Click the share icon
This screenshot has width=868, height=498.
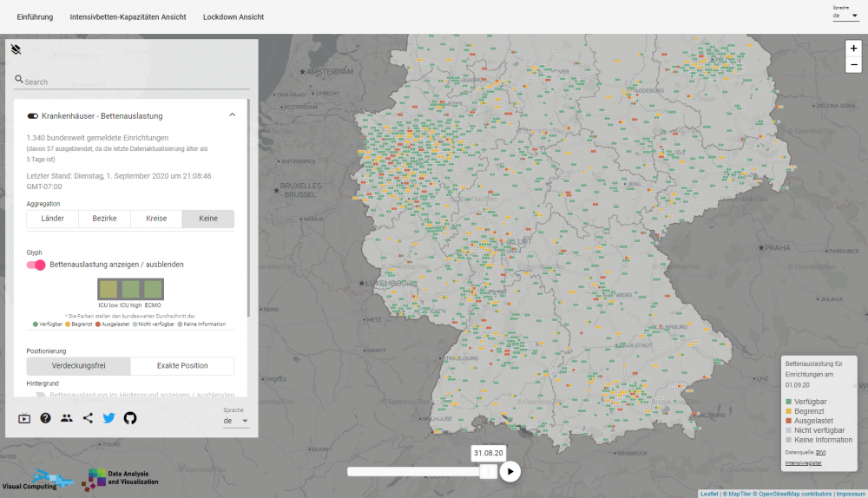pos(88,418)
